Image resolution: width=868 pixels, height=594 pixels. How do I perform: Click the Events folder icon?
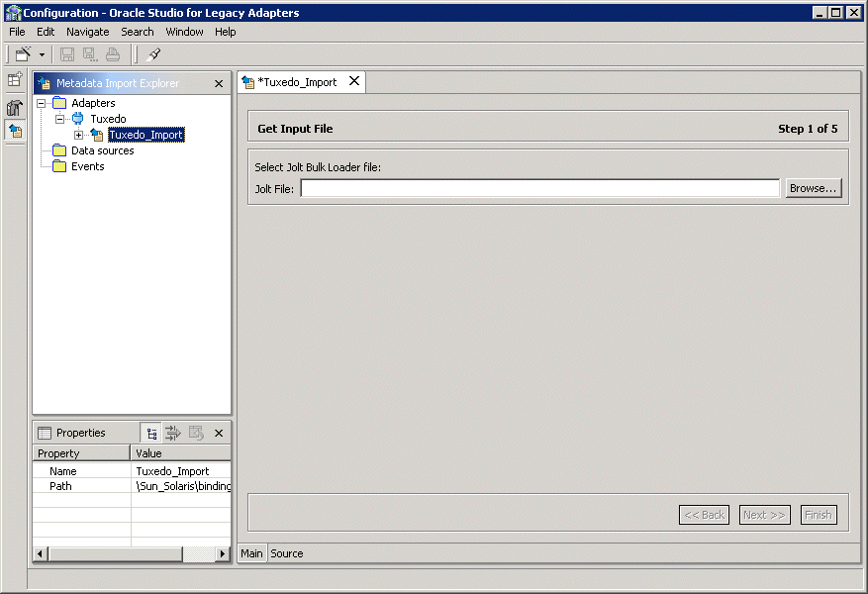pyautogui.click(x=59, y=166)
